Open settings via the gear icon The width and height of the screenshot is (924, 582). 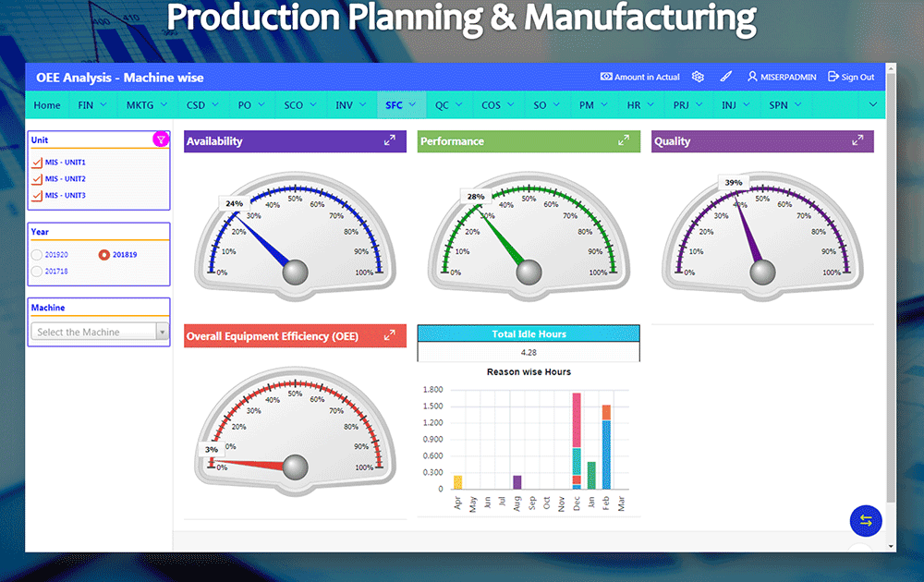point(698,77)
